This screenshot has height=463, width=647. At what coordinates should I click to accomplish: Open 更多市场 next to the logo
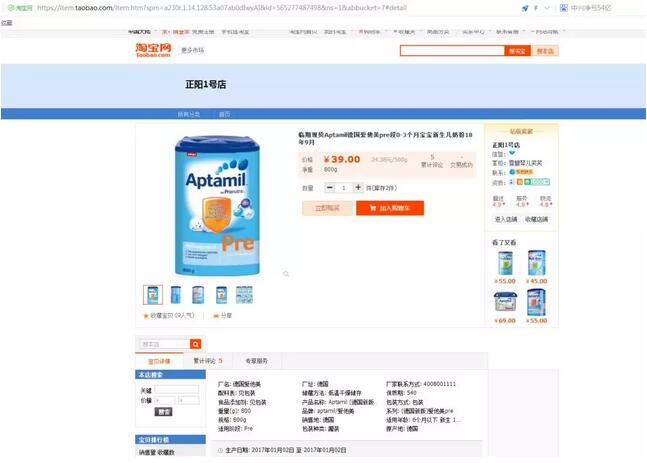click(192, 50)
